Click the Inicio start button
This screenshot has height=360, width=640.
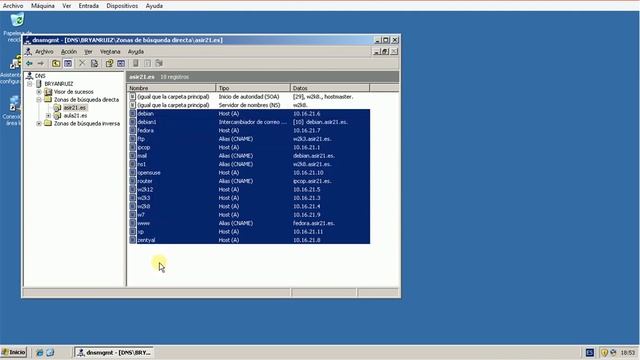[13, 352]
